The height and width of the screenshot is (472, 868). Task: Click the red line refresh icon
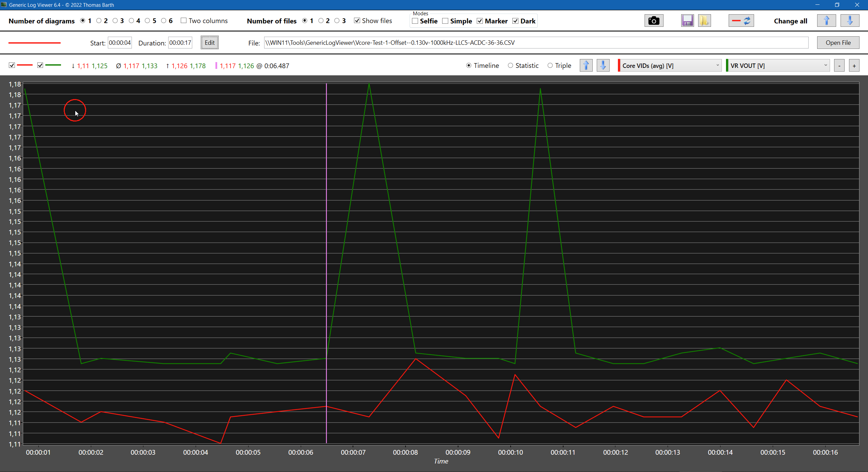click(741, 21)
